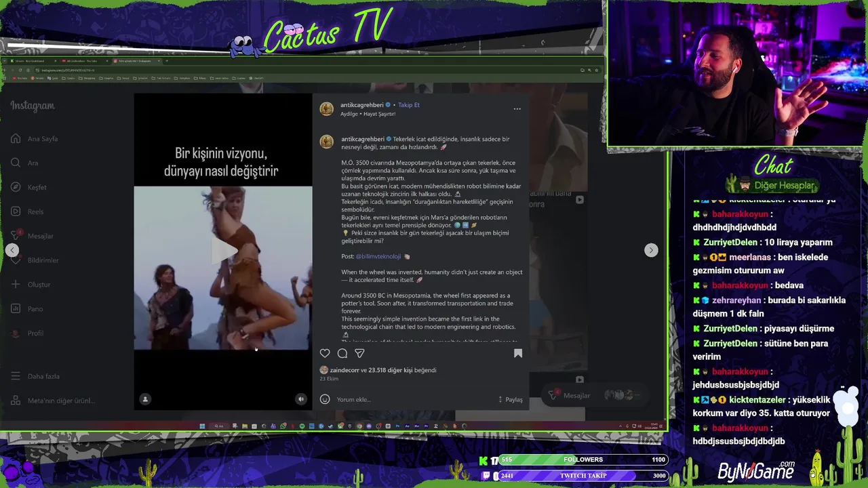
Task: Click the Instagram logo
Action: click(33, 106)
